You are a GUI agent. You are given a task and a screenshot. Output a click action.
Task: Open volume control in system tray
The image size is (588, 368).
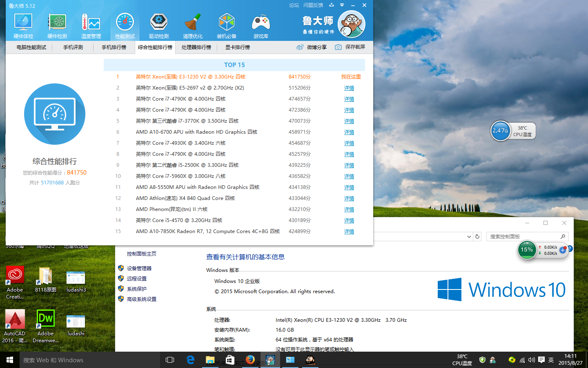531,360
